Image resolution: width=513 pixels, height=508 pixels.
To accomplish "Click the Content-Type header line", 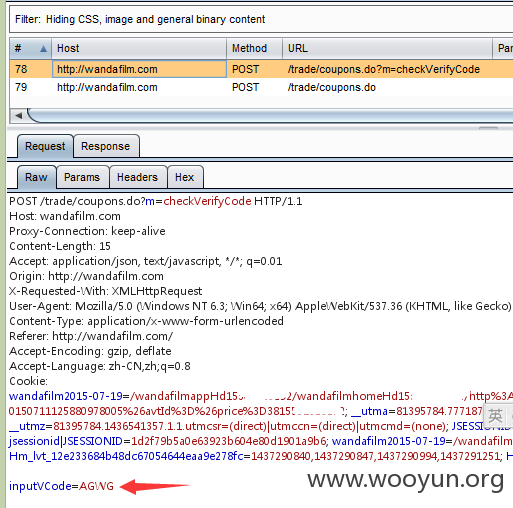I will (x=146, y=321).
